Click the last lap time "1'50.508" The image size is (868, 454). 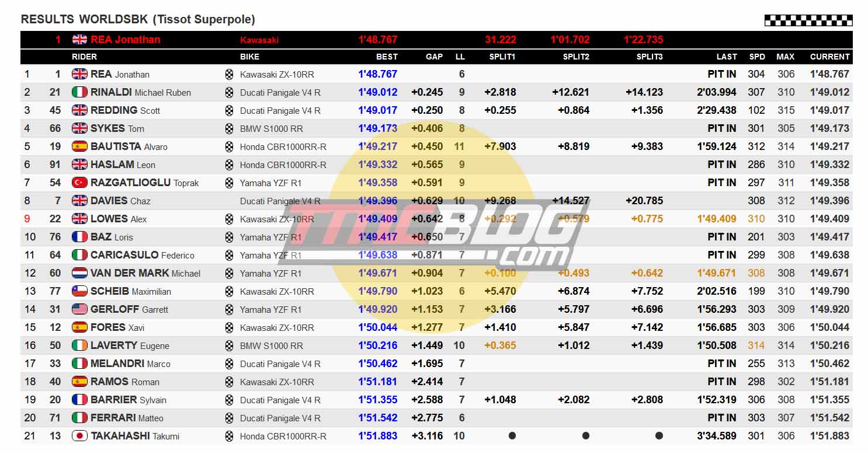[717, 345]
